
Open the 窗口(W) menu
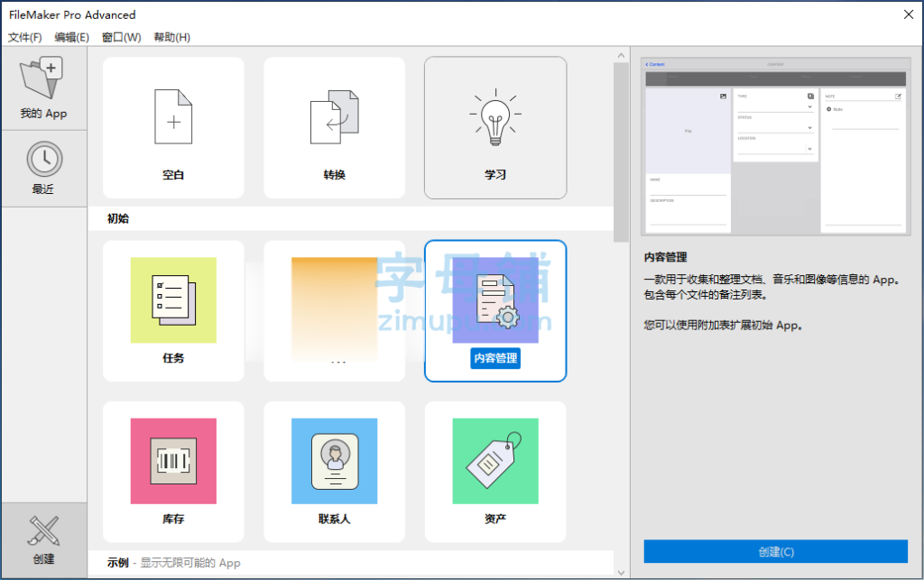121,37
